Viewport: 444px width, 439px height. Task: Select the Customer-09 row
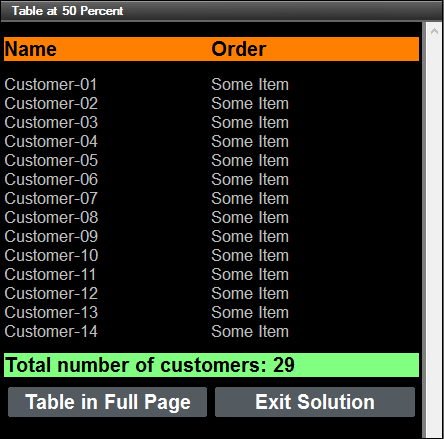click(211, 236)
